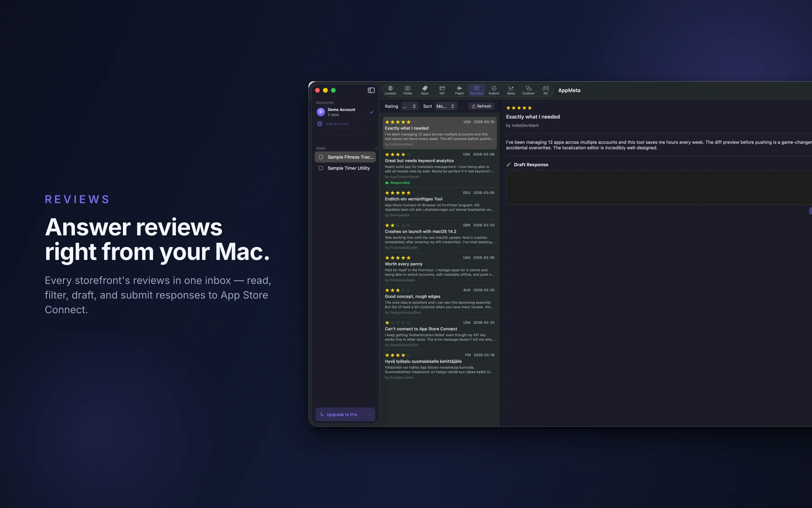Click the Demo Account checkmark
The image size is (812, 508).
pyautogui.click(x=372, y=112)
